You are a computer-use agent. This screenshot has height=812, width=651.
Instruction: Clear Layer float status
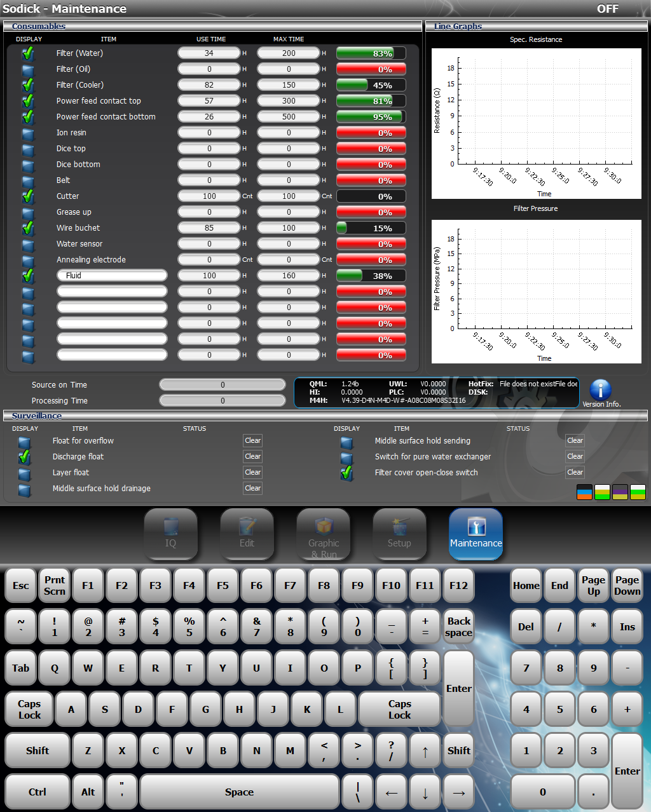pyautogui.click(x=253, y=472)
